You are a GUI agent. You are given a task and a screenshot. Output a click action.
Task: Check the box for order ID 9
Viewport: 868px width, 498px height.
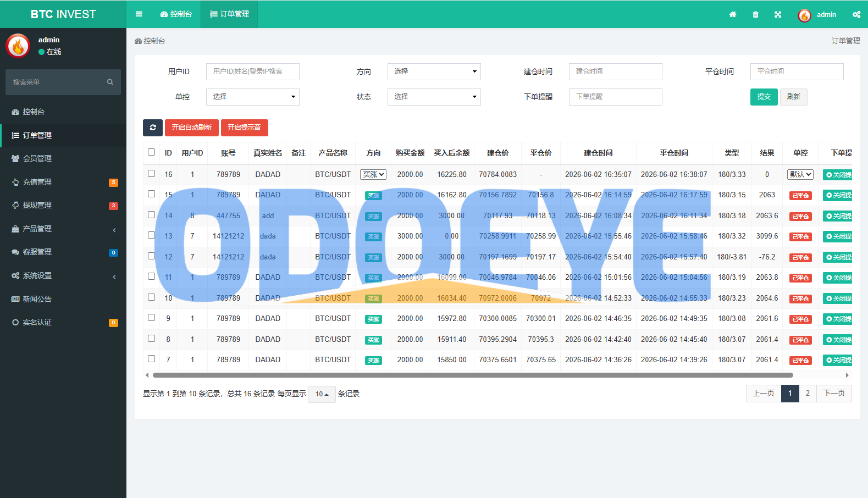point(151,317)
